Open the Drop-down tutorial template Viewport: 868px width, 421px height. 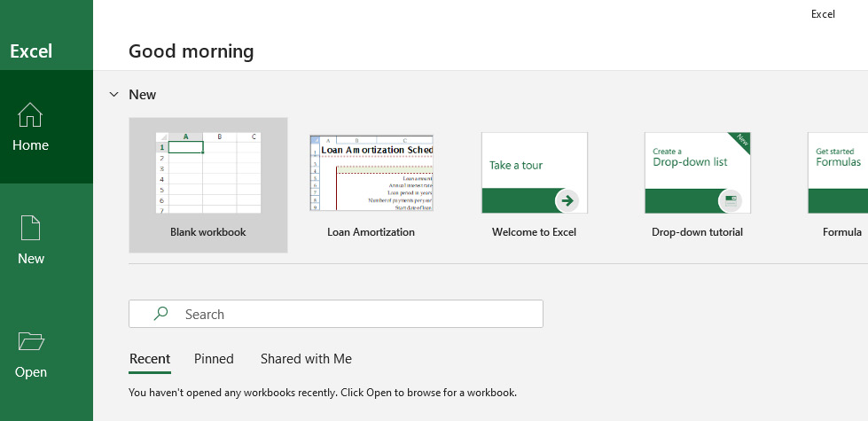point(698,184)
